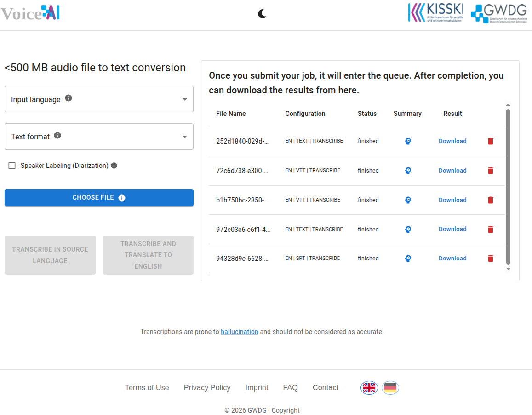
Task: Click the info icon next to Text format
Action: point(57,135)
